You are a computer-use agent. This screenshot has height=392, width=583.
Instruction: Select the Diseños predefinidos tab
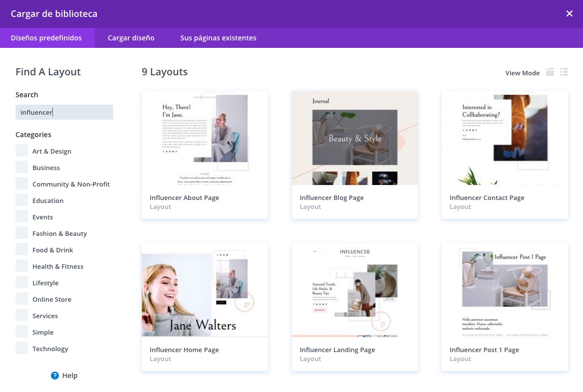pos(46,38)
